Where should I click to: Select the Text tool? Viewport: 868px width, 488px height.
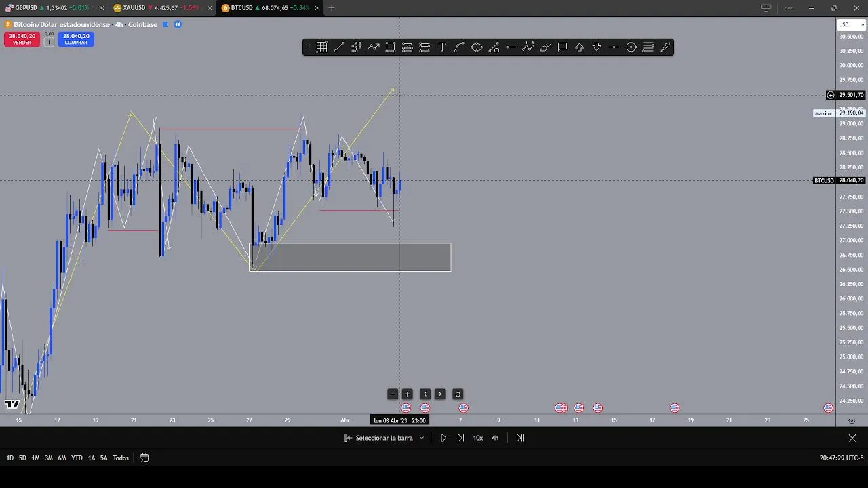coord(442,47)
